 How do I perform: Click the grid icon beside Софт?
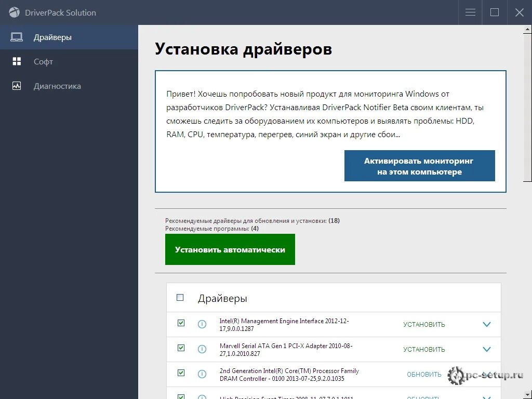coord(17,61)
